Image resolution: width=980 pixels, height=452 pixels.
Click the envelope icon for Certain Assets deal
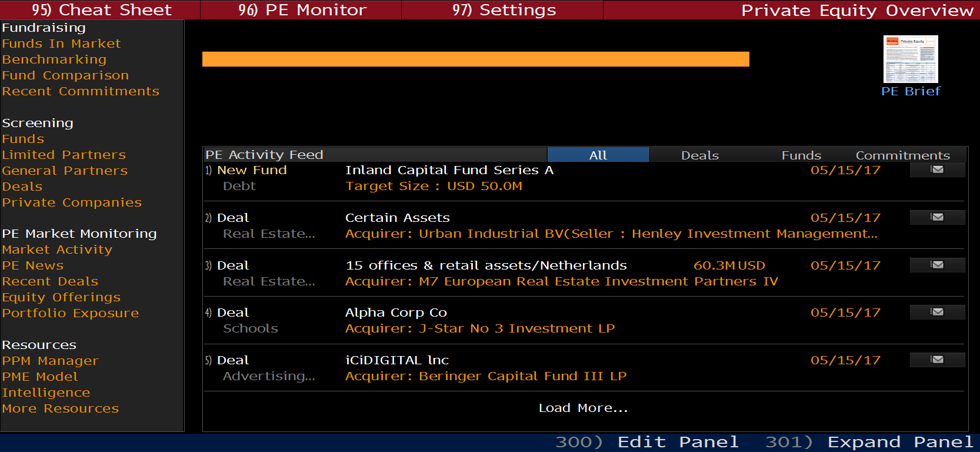pyautogui.click(x=937, y=218)
